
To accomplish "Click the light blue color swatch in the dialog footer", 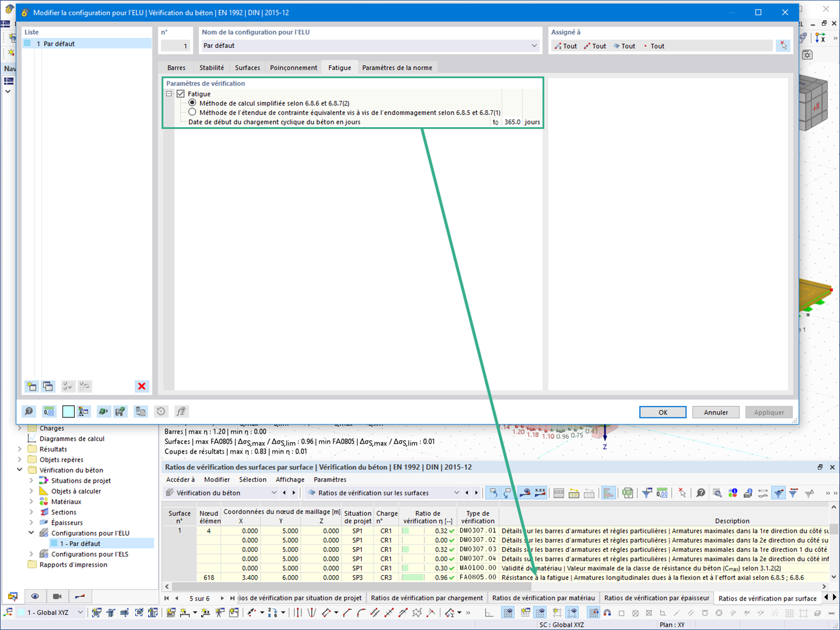I will coord(68,412).
